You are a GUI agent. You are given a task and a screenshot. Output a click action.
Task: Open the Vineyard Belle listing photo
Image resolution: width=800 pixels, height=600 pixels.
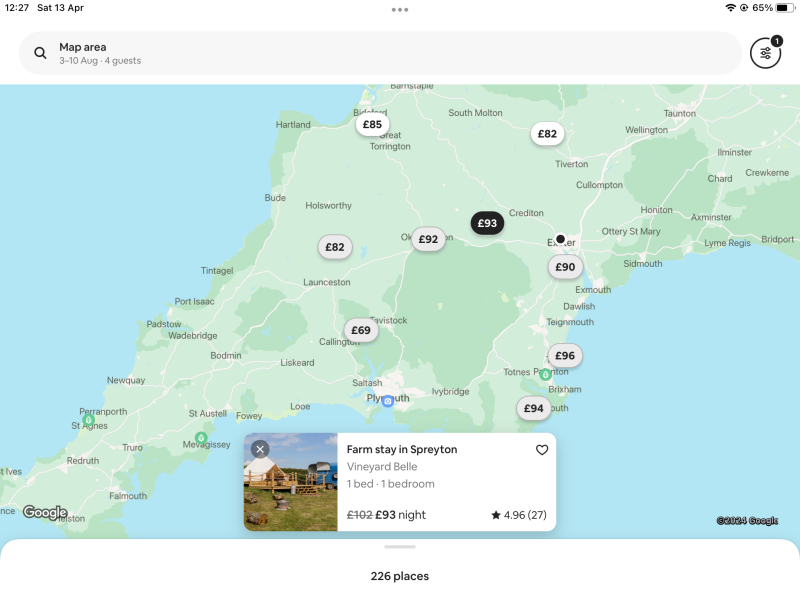[x=291, y=482]
